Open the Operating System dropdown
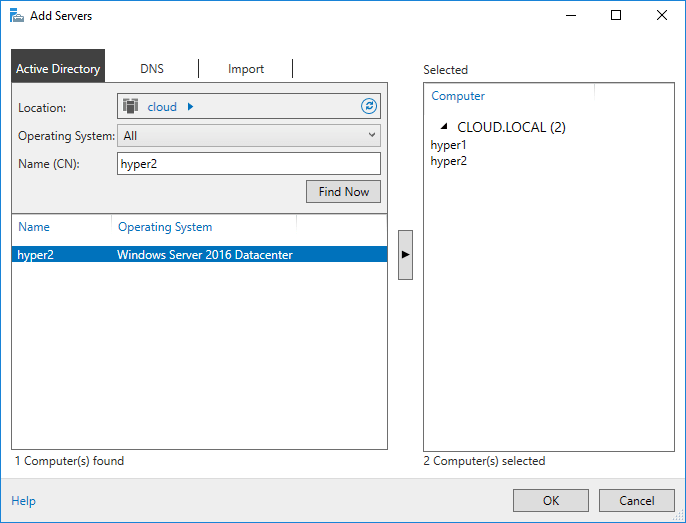 click(248, 135)
